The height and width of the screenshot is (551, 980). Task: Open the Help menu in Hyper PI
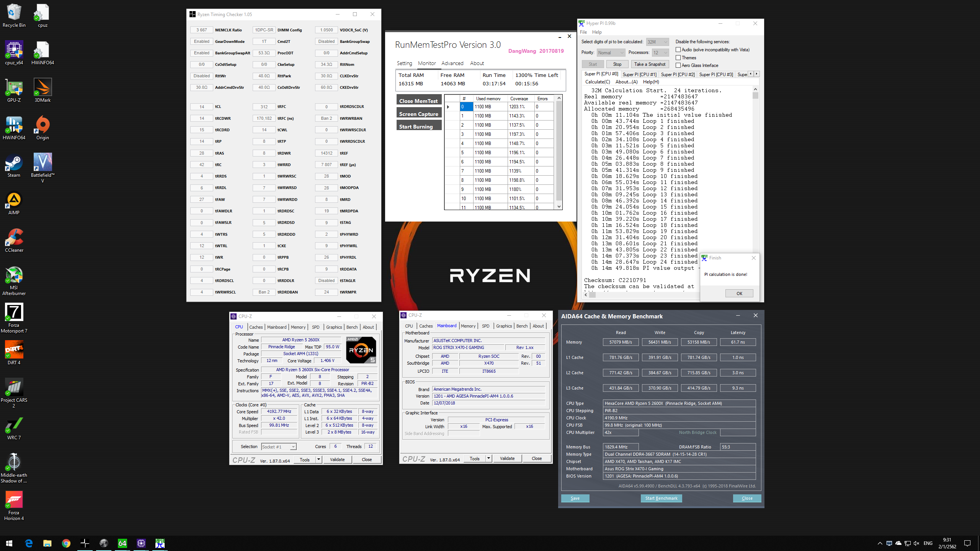[597, 32]
